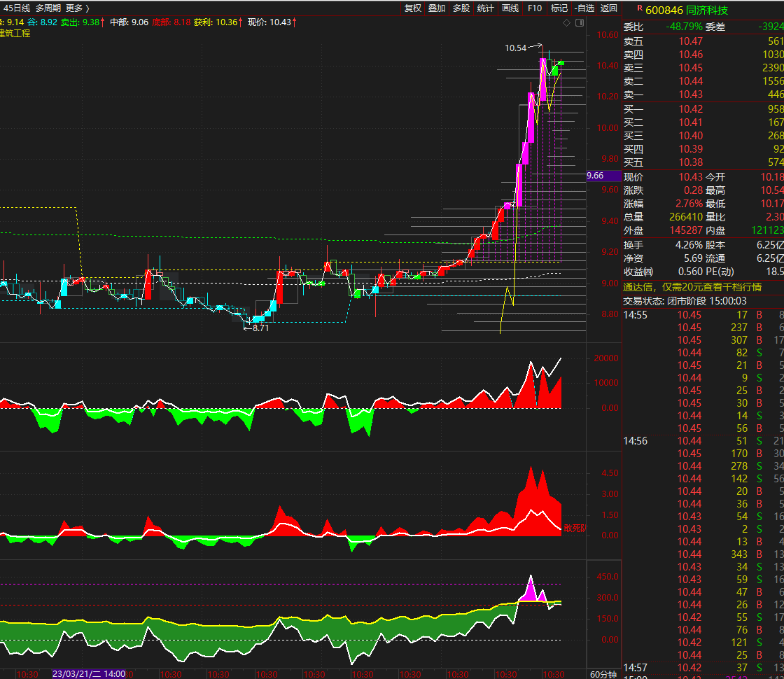Select the 45日线 period tab
Viewport: 784px width, 679px height.
point(17,8)
